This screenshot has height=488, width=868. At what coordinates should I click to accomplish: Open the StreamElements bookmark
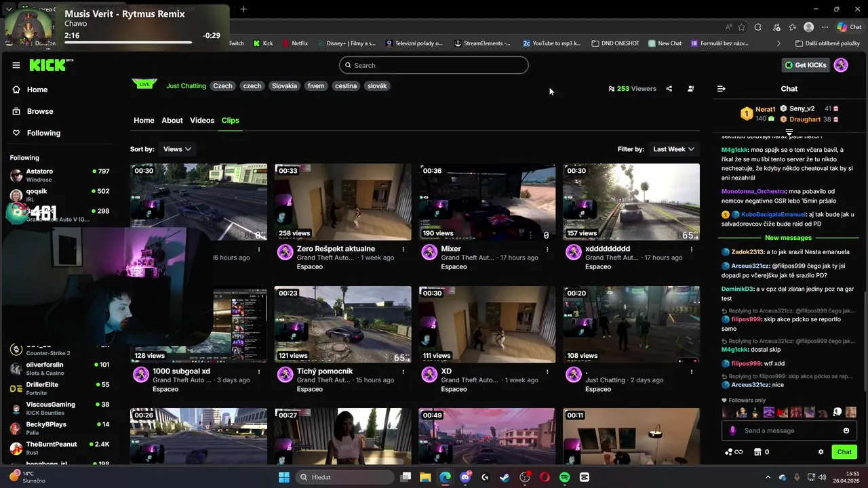(x=482, y=43)
